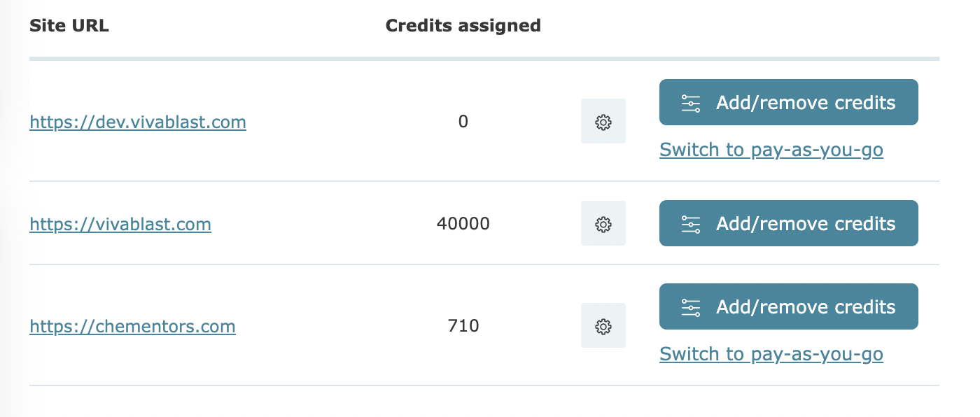Add/remove credits for chementors.com
Screen dimensions: 980x417
tap(789, 306)
